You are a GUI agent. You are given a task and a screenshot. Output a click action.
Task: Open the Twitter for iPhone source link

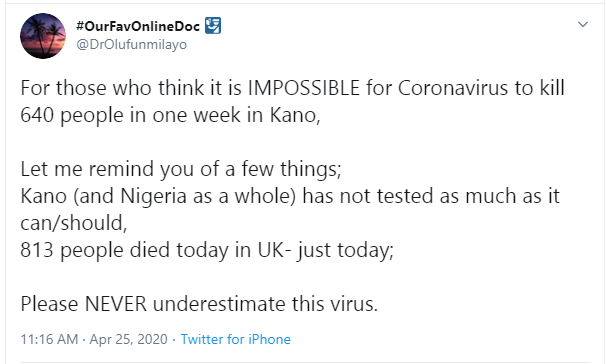pyautogui.click(x=235, y=339)
